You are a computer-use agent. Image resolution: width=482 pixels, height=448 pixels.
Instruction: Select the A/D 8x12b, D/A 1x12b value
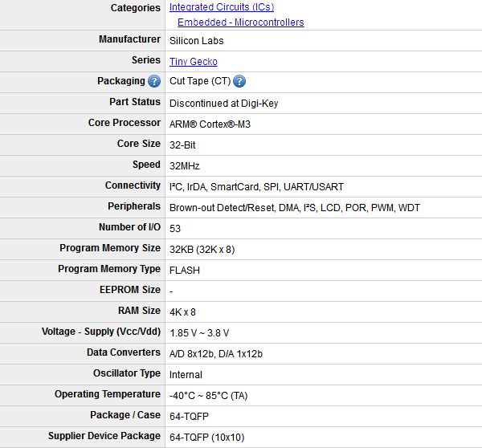click(x=216, y=354)
